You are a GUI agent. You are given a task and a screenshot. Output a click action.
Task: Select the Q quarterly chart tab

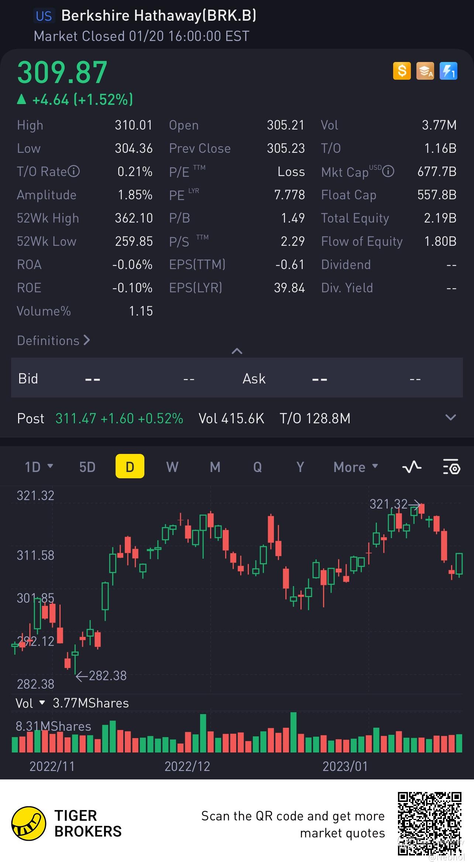[x=257, y=467]
